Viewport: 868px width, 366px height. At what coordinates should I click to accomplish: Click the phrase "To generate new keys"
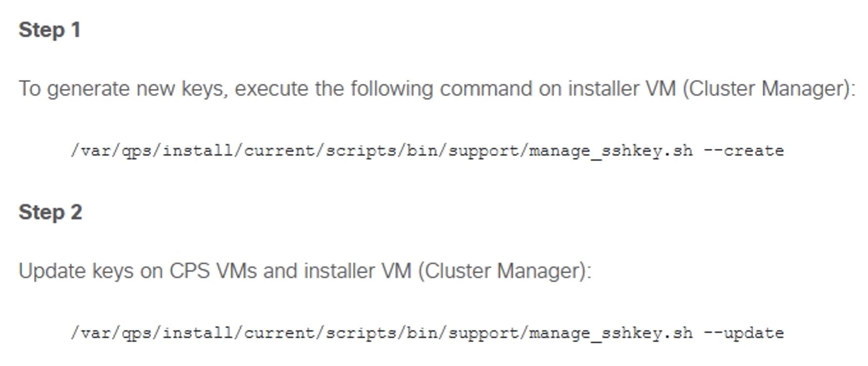pos(123,89)
